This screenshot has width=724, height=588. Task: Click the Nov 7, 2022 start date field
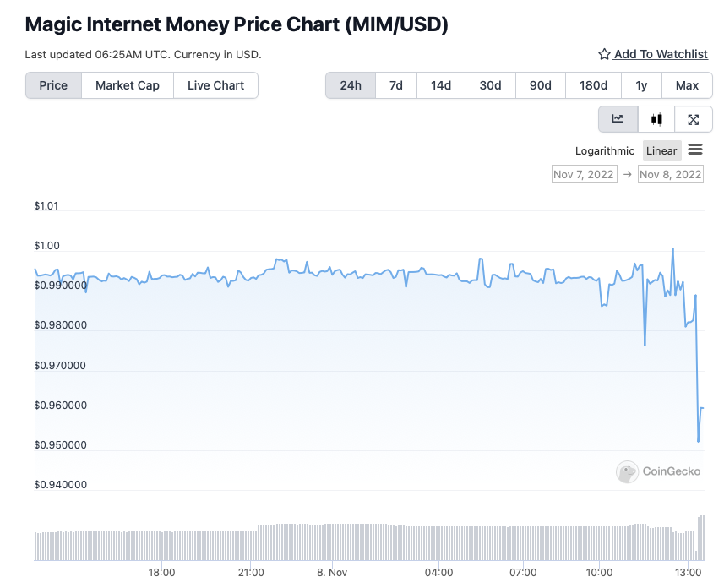tap(584, 174)
